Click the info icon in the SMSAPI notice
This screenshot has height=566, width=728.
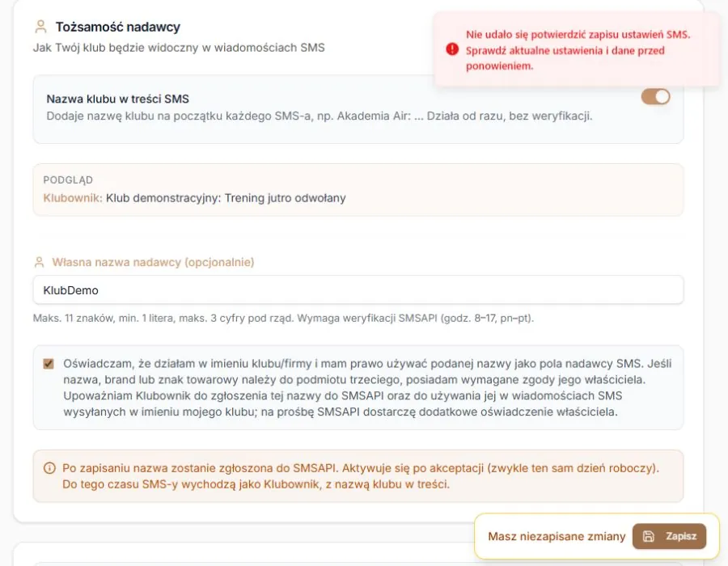coord(49,468)
